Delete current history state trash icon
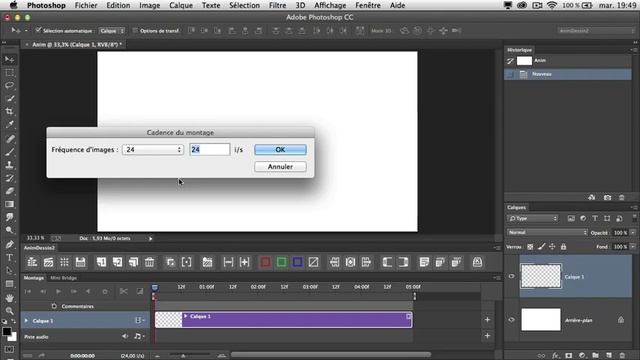 coord(622,198)
